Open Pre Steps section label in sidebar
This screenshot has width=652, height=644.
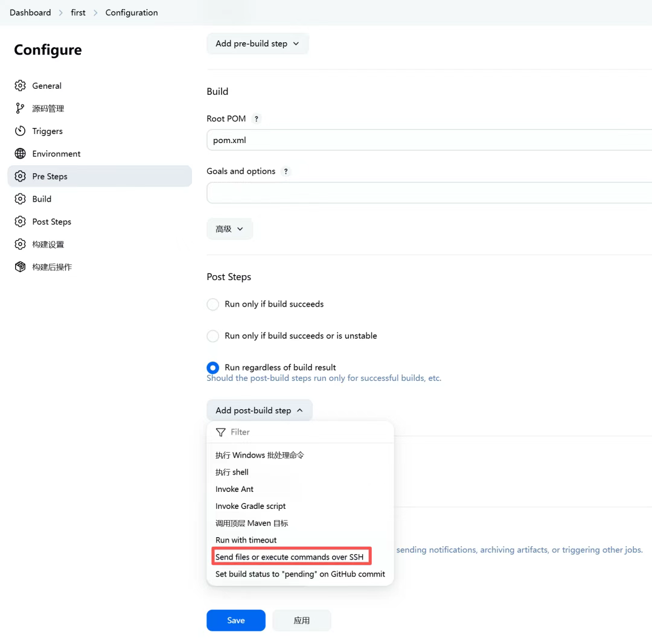click(50, 176)
